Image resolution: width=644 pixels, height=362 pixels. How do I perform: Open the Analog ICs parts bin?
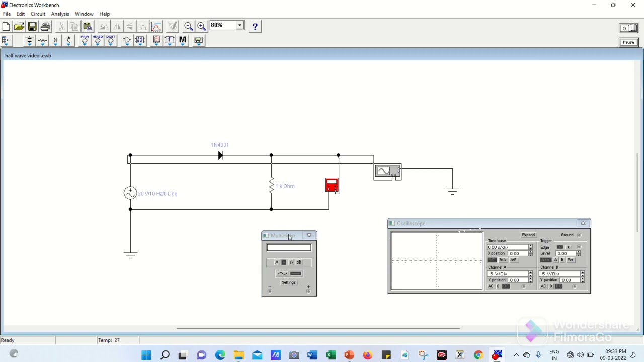tap(85, 41)
